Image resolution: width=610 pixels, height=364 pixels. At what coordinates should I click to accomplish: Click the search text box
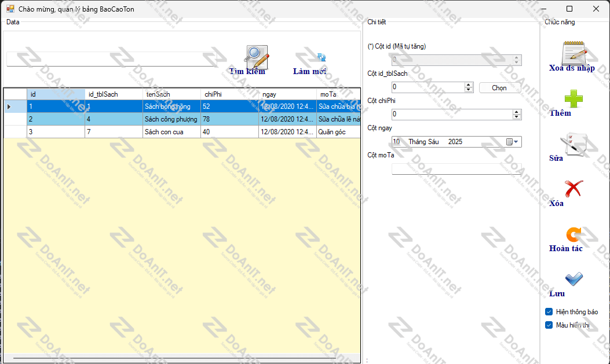click(x=112, y=59)
